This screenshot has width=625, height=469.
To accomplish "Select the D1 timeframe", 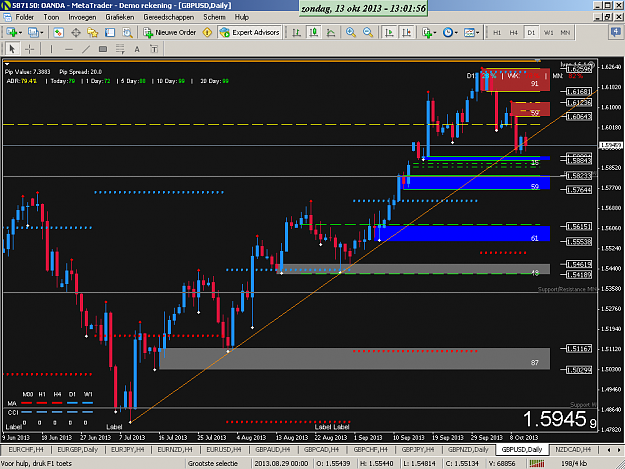I will coord(531,33).
